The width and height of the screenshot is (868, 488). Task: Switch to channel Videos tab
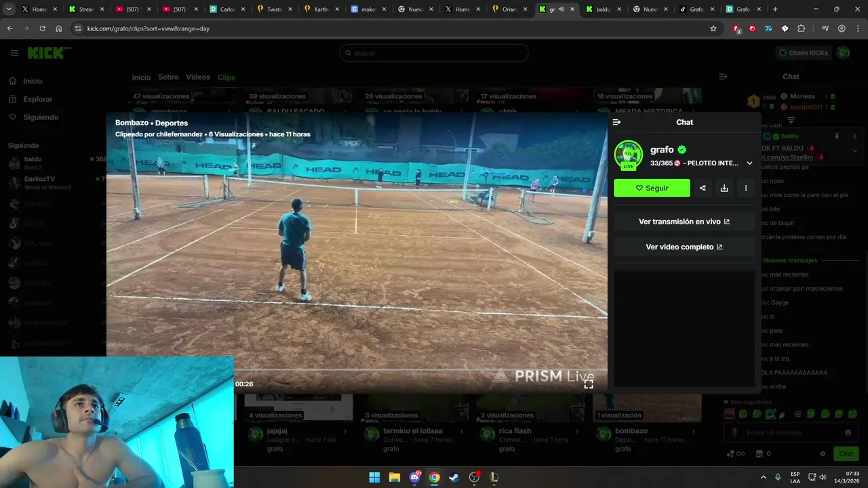coord(198,77)
